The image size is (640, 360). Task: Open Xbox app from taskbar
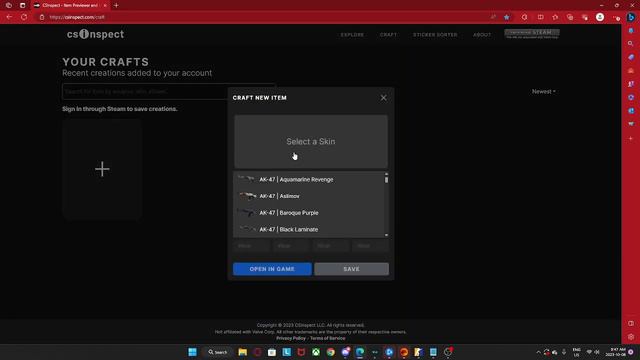pyautogui.click(x=316, y=352)
